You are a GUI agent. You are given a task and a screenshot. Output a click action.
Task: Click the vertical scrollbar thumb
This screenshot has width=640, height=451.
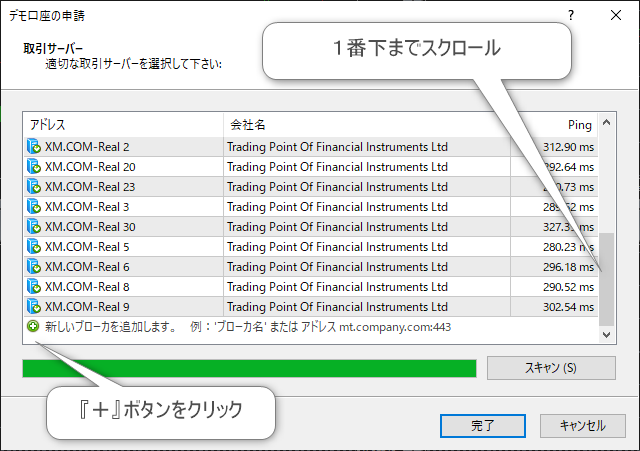(x=607, y=279)
